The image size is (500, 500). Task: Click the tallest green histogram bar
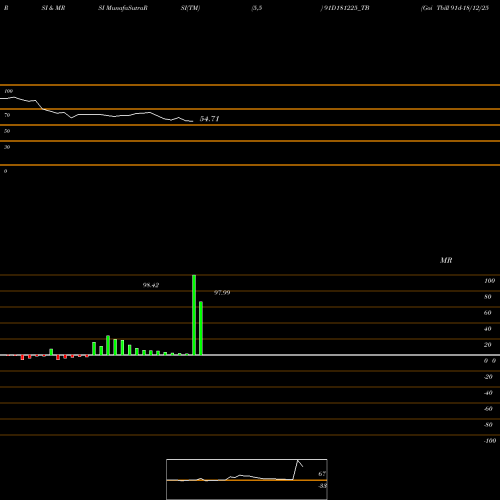(194, 315)
